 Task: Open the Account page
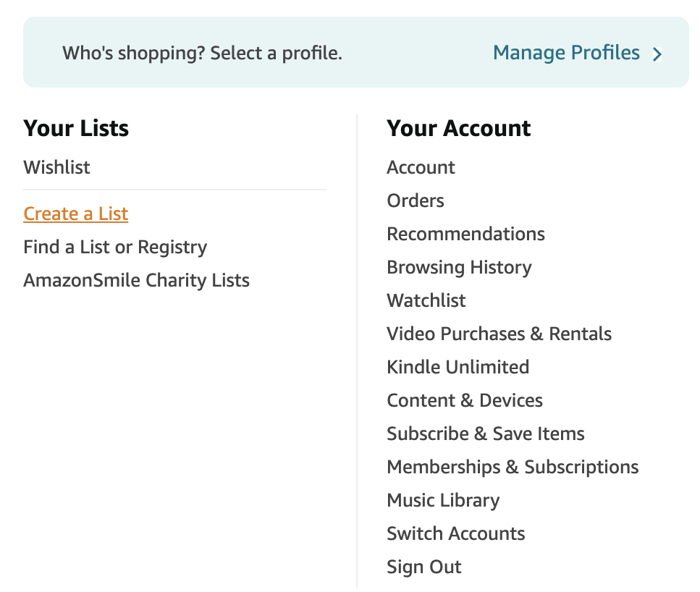pyautogui.click(x=421, y=167)
